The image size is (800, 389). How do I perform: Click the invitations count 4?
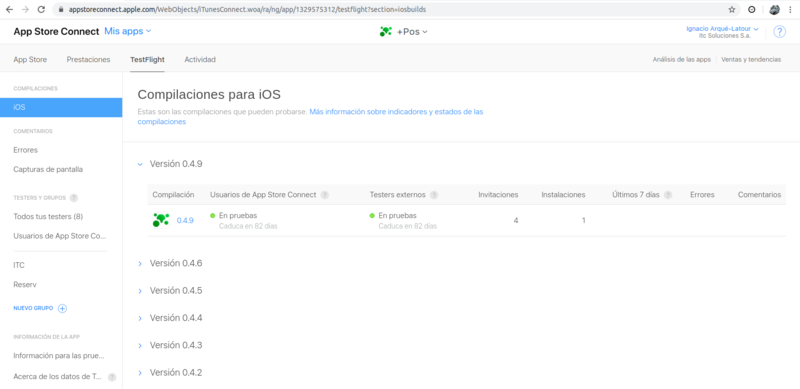(x=516, y=221)
